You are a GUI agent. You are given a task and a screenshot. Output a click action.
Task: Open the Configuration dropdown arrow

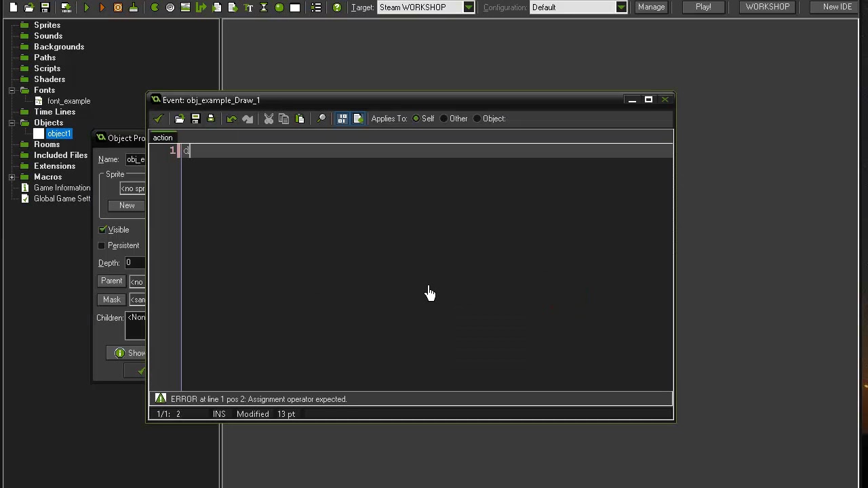(621, 7)
